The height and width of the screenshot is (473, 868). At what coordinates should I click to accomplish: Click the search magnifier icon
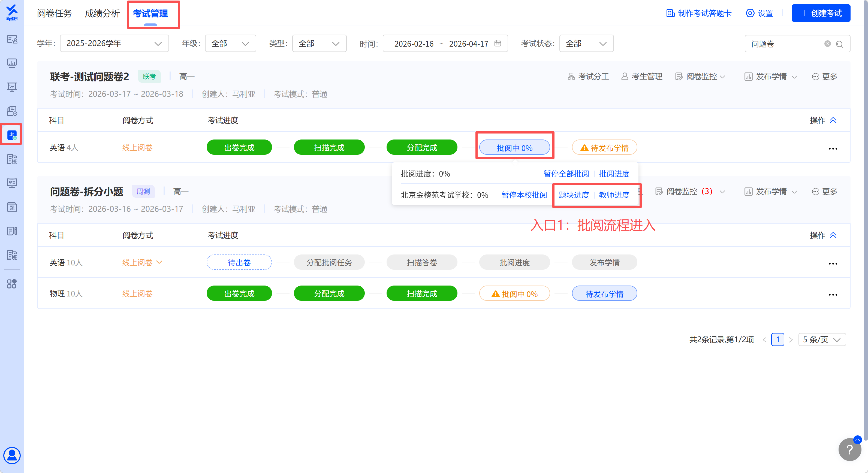[x=839, y=44]
